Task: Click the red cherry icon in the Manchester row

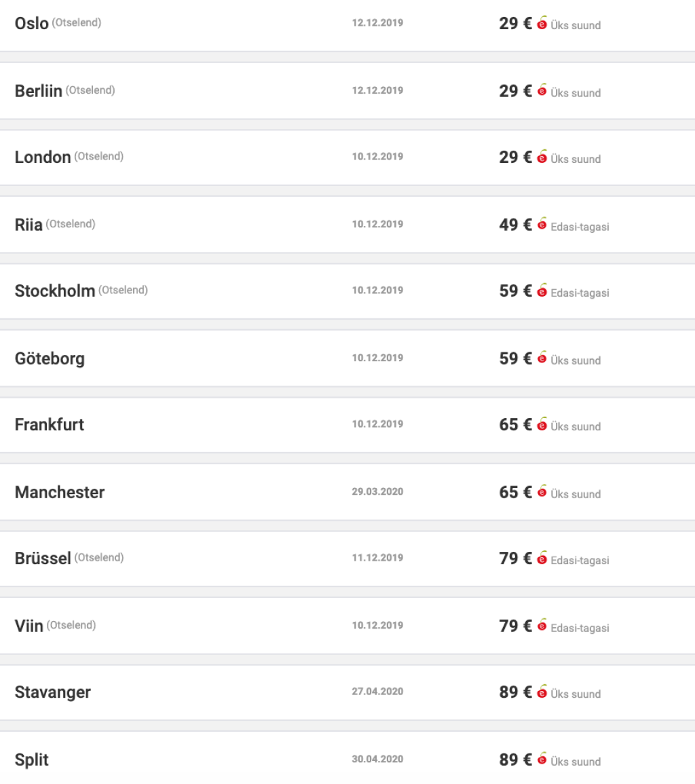Action: pyautogui.click(x=542, y=492)
